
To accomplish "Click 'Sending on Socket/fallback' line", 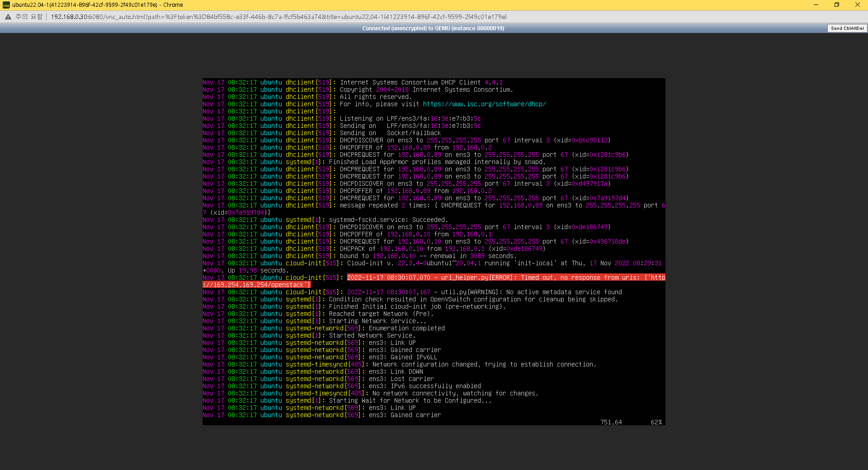I will click(x=322, y=133).
